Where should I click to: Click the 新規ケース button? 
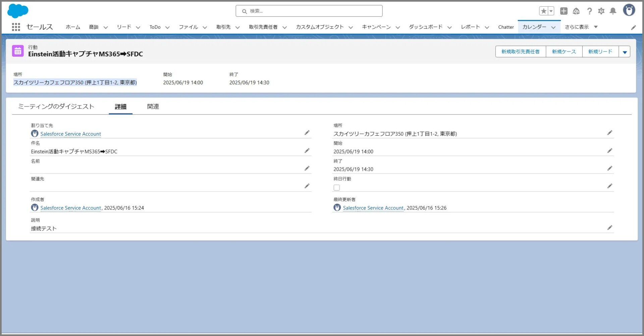pyautogui.click(x=564, y=52)
